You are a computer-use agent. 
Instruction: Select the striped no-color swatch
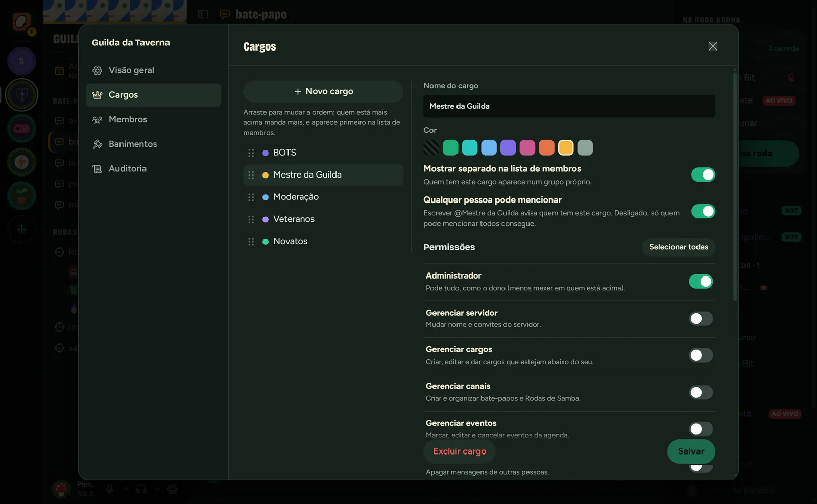coord(431,147)
